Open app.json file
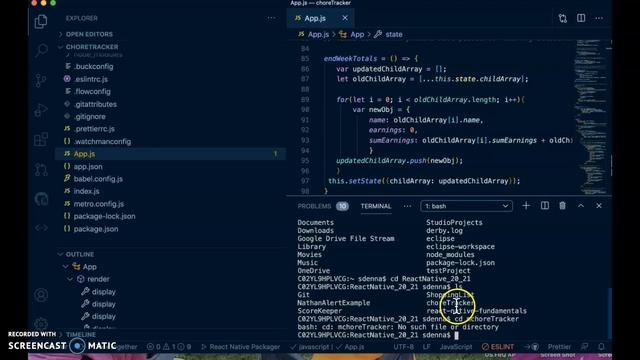 (88, 167)
